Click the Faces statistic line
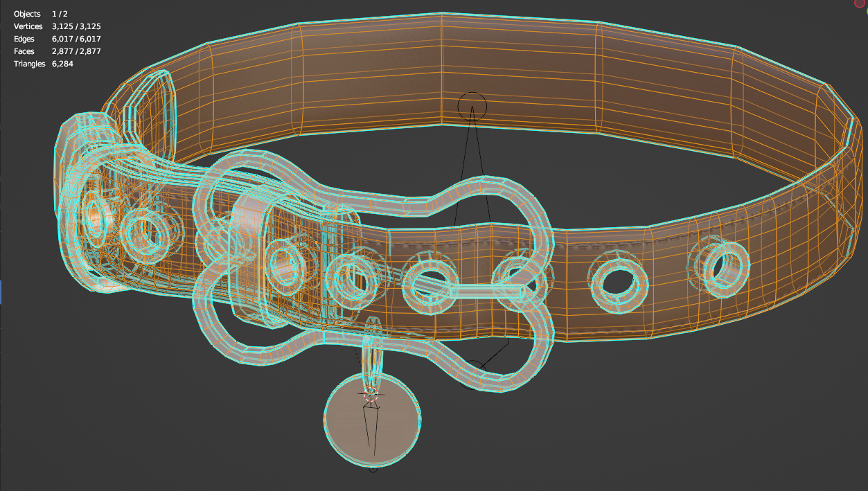This screenshot has height=491, width=868. (x=57, y=51)
